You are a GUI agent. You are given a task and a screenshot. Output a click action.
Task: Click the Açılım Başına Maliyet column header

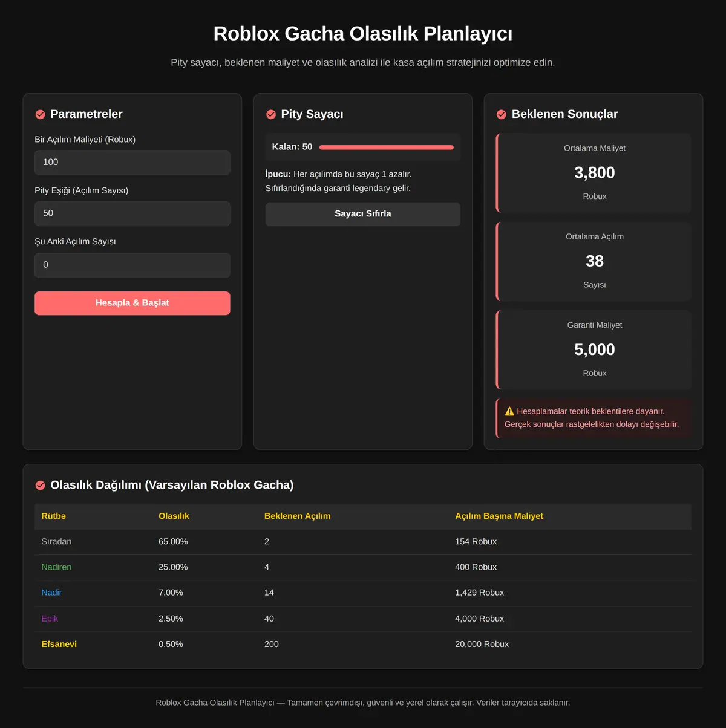point(499,516)
